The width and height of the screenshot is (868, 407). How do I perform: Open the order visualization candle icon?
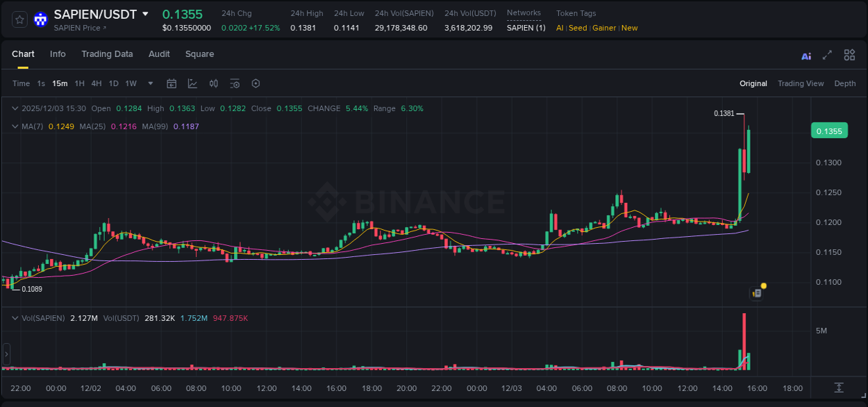(214, 83)
